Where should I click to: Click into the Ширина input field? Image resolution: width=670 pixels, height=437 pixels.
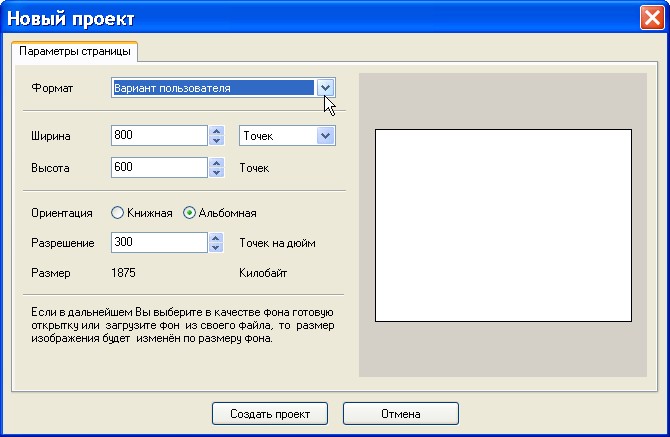point(159,135)
